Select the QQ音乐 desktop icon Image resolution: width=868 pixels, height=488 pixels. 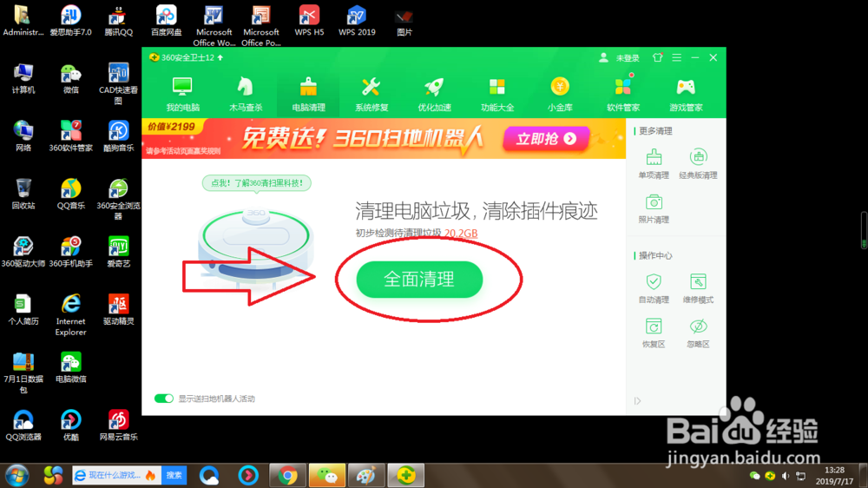tap(71, 194)
